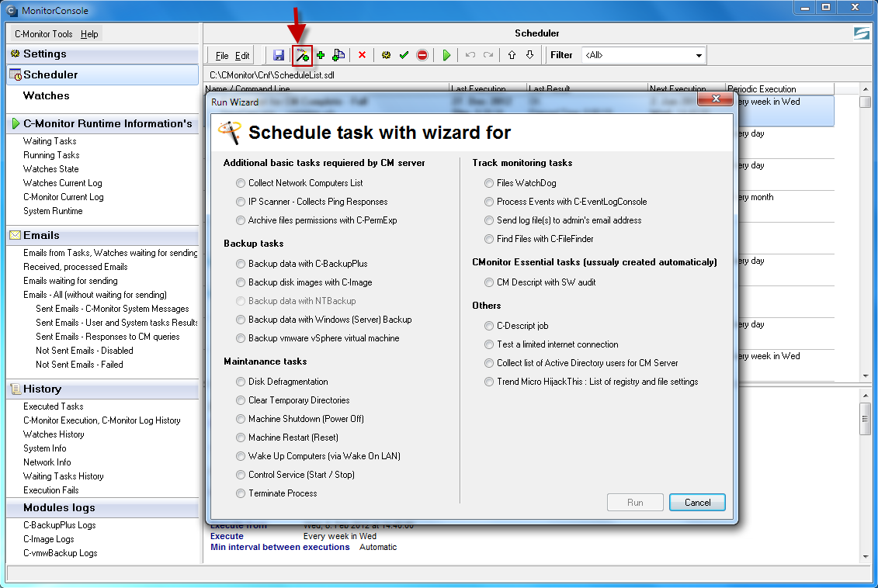This screenshot has height=588, width=878.
Task: Open C-Monitor Tools menu
Action: (x=43, y=33)
